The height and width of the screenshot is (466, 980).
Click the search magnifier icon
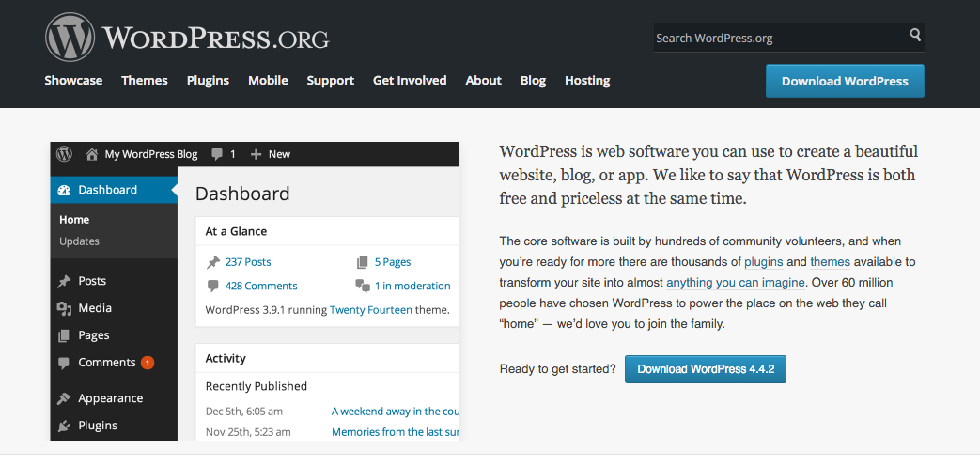tap(915, 36)
